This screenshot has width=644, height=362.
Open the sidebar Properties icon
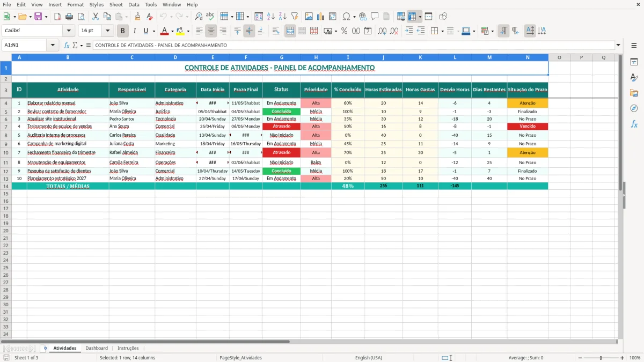point(634,62)
